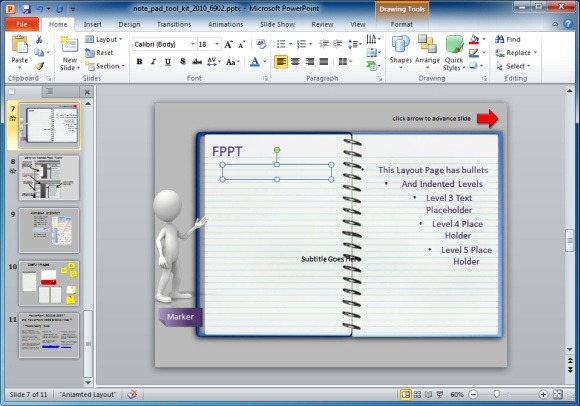The image size is (580, 406).
Task: Click the Replace button
Action: tap(516, 53)
